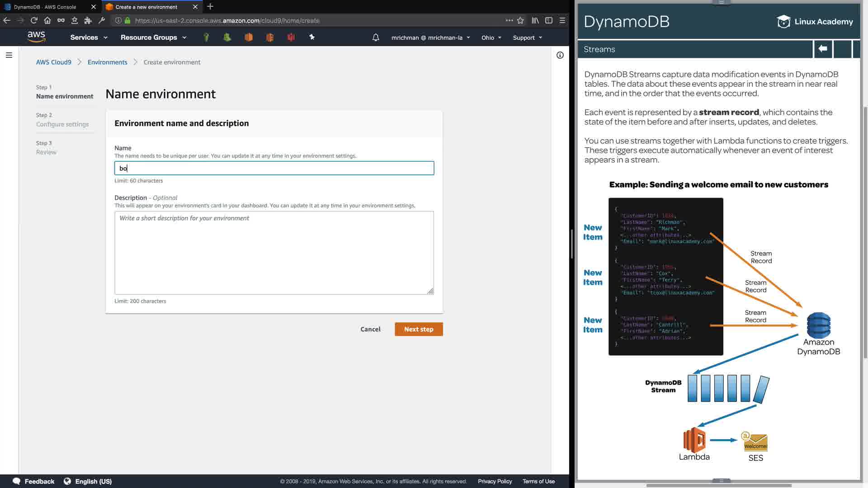Reload the current browser page
868x488 pixels.
[x=34, y=20]
